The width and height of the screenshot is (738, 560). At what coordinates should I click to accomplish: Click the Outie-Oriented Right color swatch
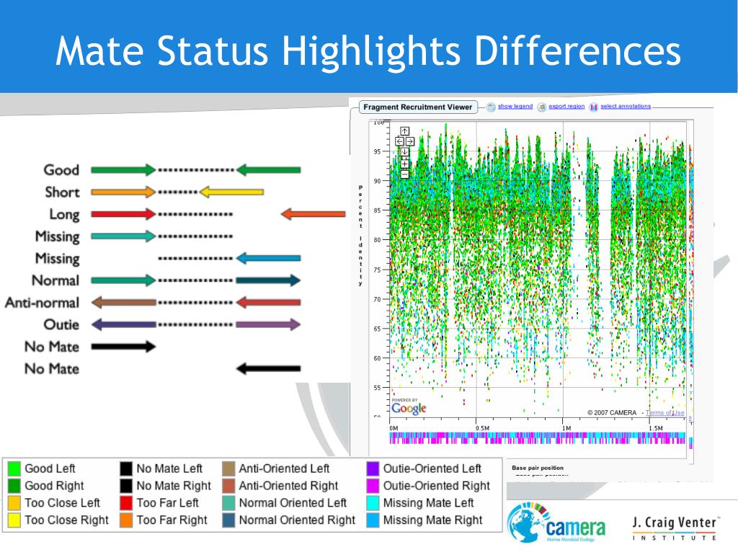click(x=373, y=486)
